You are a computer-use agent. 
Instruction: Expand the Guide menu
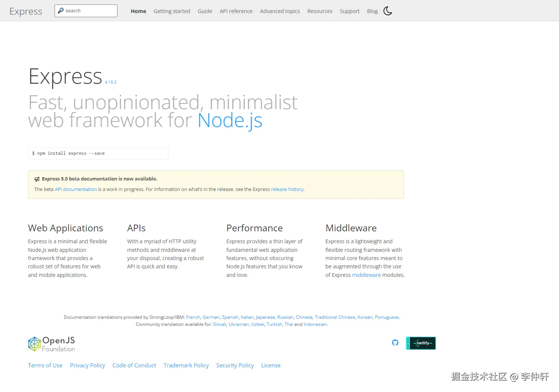click(x=205, y=11)
